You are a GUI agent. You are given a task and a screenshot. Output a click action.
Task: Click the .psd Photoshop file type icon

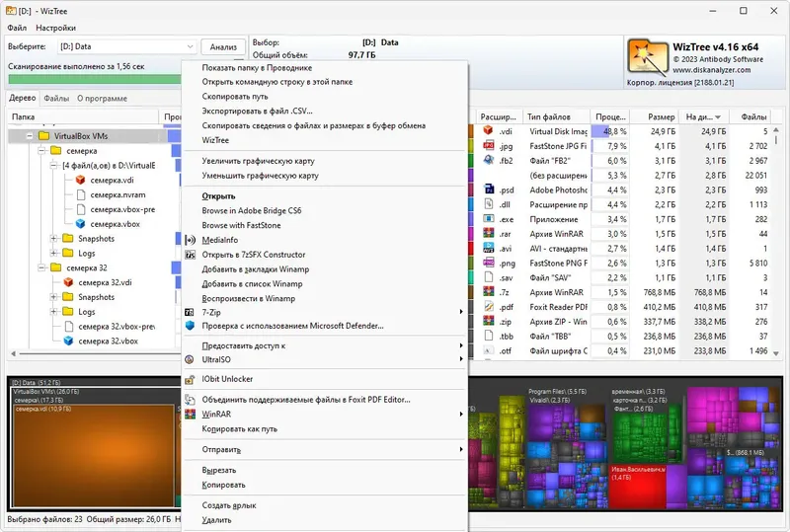point(488,190)
